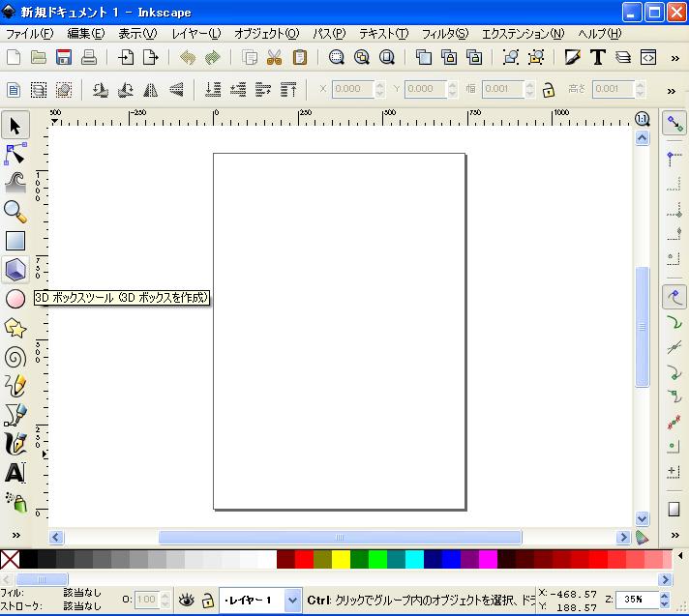Expand the command bar overflow chevron

point(672,57)
